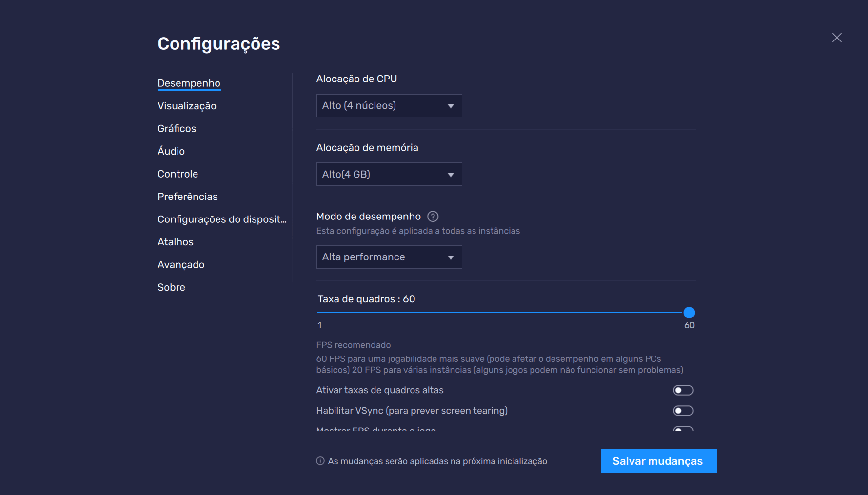
Task: Open the Gráficos settings section
Action: coord(177,129)
